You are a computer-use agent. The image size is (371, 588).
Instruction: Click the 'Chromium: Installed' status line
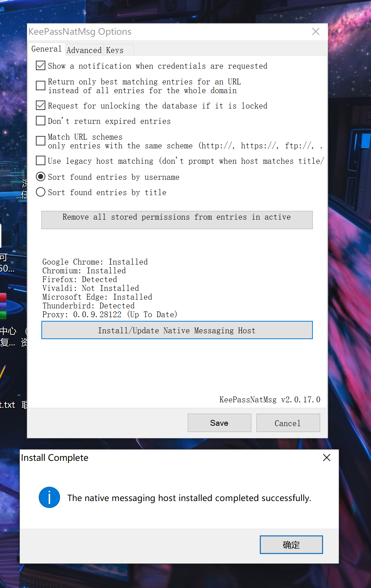point(84,270)
